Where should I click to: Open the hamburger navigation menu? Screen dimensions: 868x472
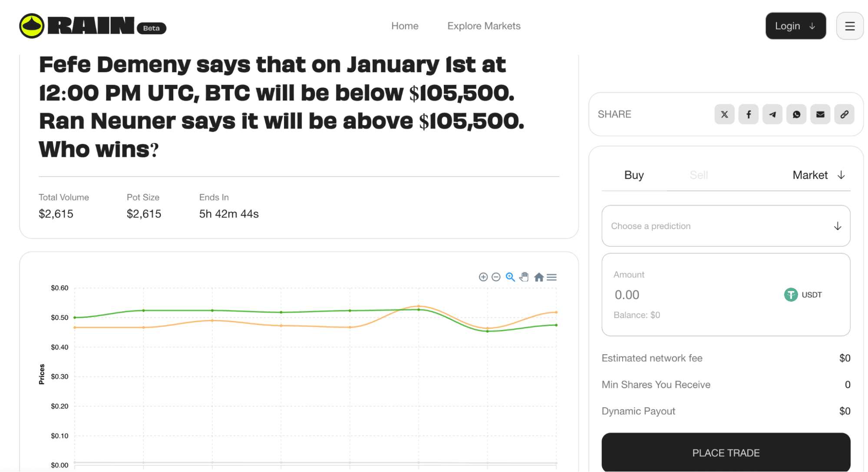[x=849, y=26]
